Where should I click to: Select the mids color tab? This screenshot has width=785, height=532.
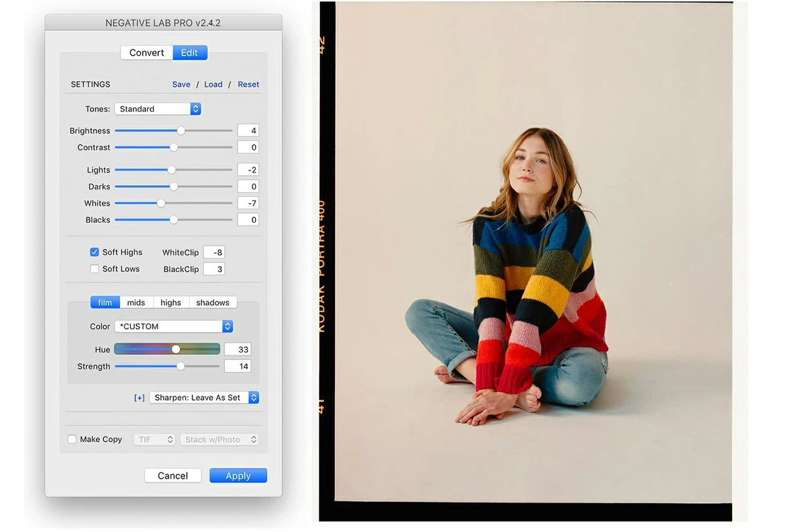136,303
